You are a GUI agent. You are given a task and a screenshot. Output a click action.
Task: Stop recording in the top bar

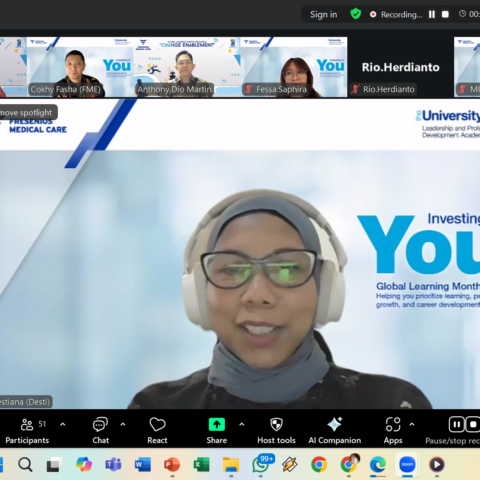tap(445, 14)
